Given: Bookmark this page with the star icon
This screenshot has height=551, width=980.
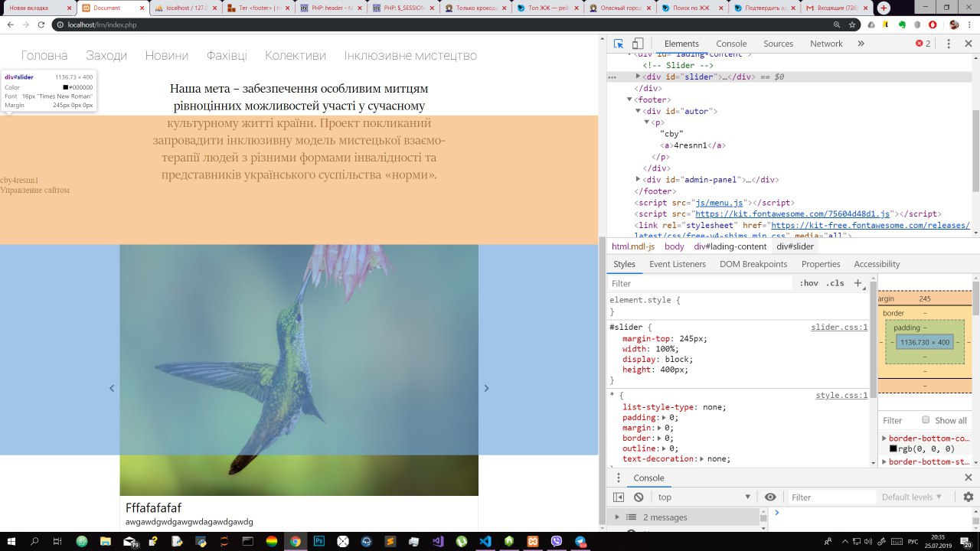Looking at the screenshot, I should [x=852, y=24].
